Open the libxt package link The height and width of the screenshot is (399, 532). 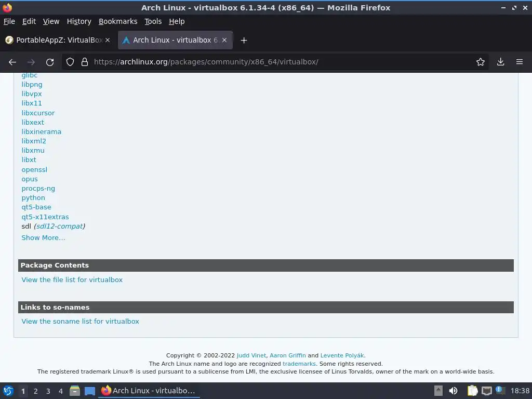tap(29, 160)
